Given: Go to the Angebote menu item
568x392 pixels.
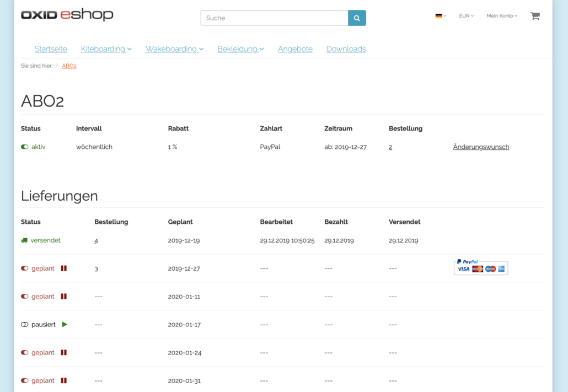Looking at the screenshot, I should point(295,49).
